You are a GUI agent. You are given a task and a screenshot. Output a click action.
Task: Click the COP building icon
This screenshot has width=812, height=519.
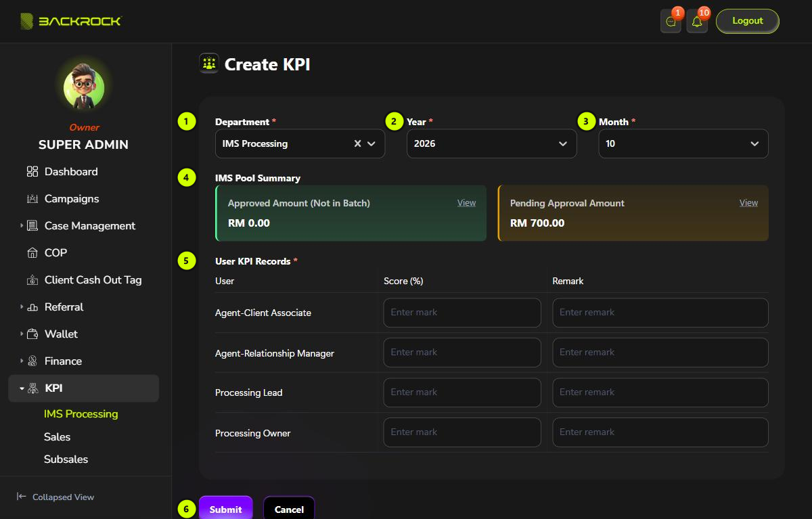[32, 253]
